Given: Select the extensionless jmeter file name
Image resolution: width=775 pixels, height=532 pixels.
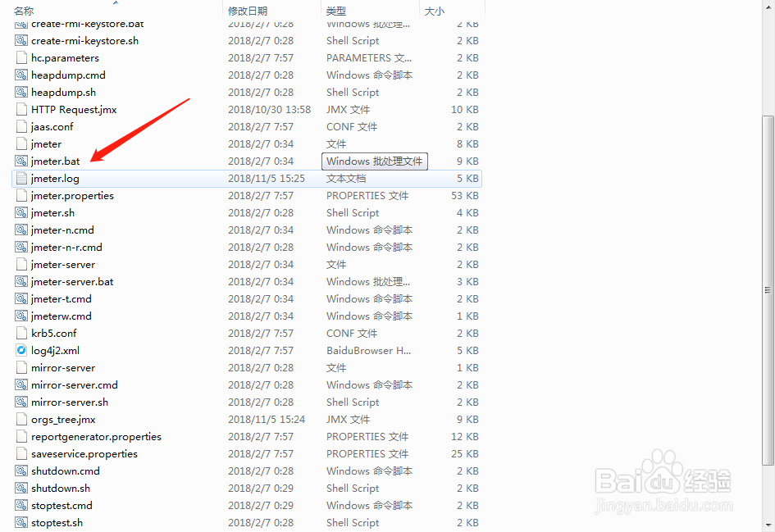Looking at the screenshot, I should point(46,144).
